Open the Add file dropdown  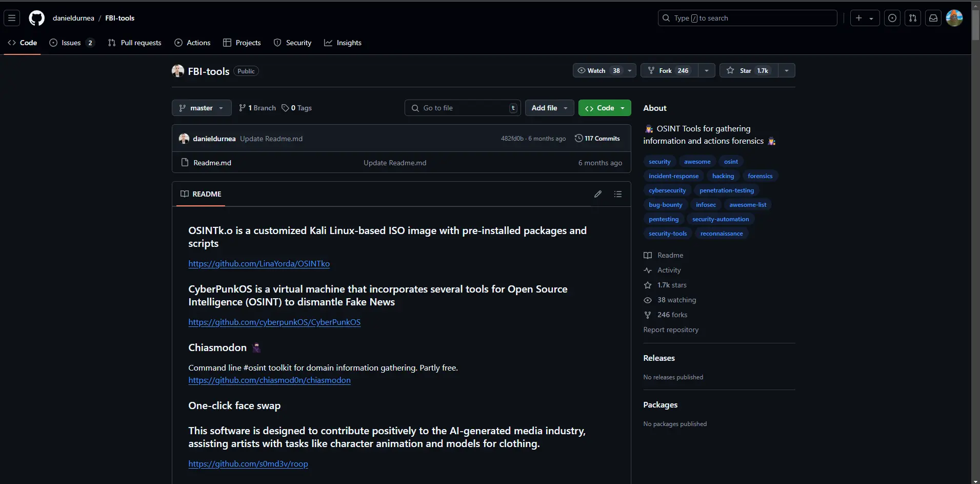tap(550, 108)
